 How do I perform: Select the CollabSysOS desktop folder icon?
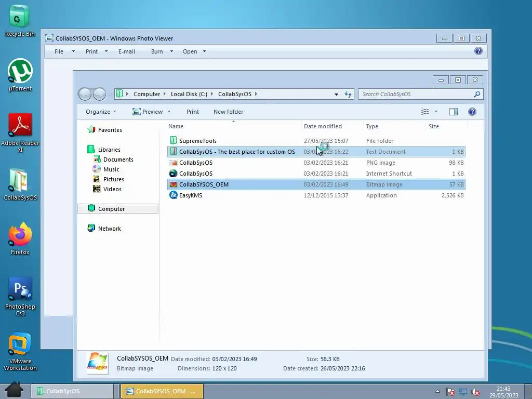tap(20, 184)
